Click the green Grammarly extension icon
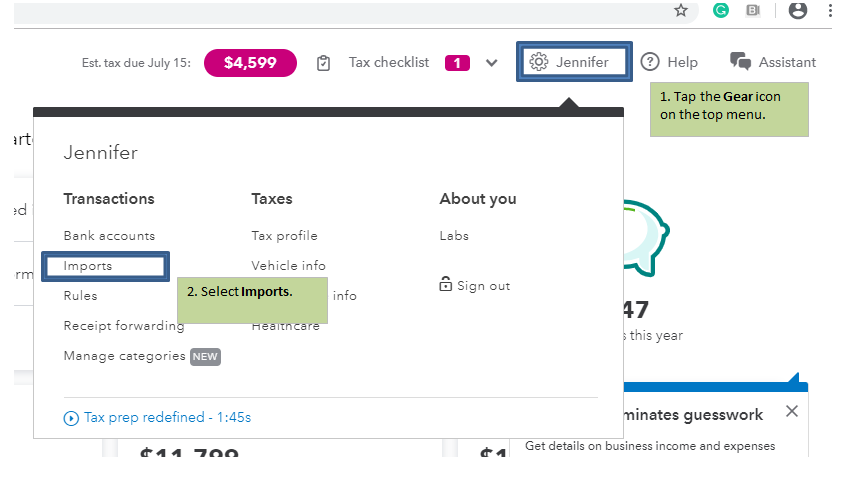851x495 pixels. (720, 10)
